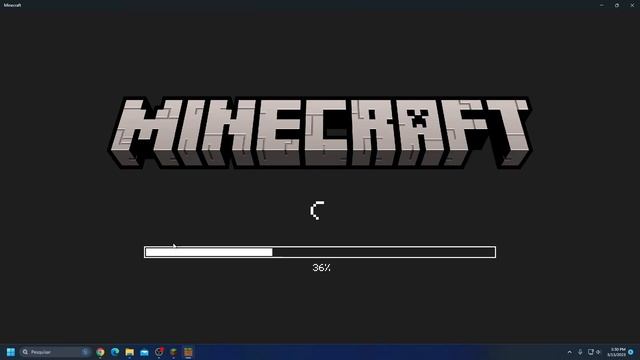Select the active Minecraft grass block taskbar icon
This screenshot has height=360, width=640.
[x=188, y=352]
